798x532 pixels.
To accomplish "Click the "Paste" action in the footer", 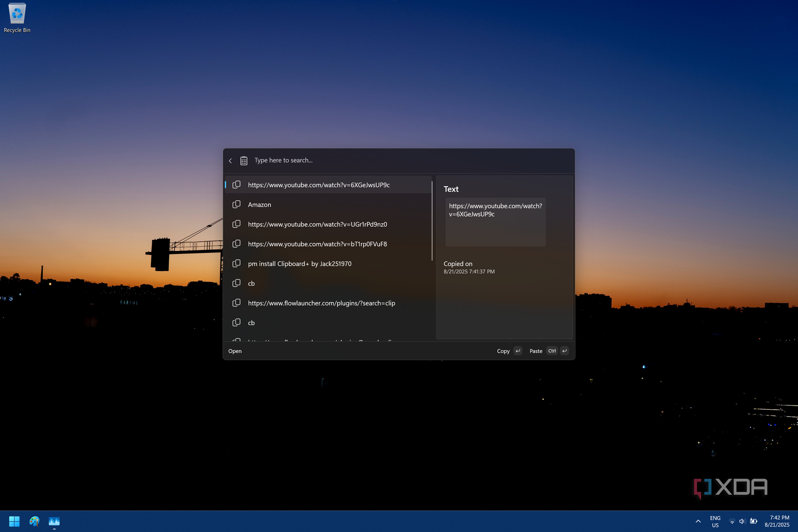I will click(x=535, y=351).
